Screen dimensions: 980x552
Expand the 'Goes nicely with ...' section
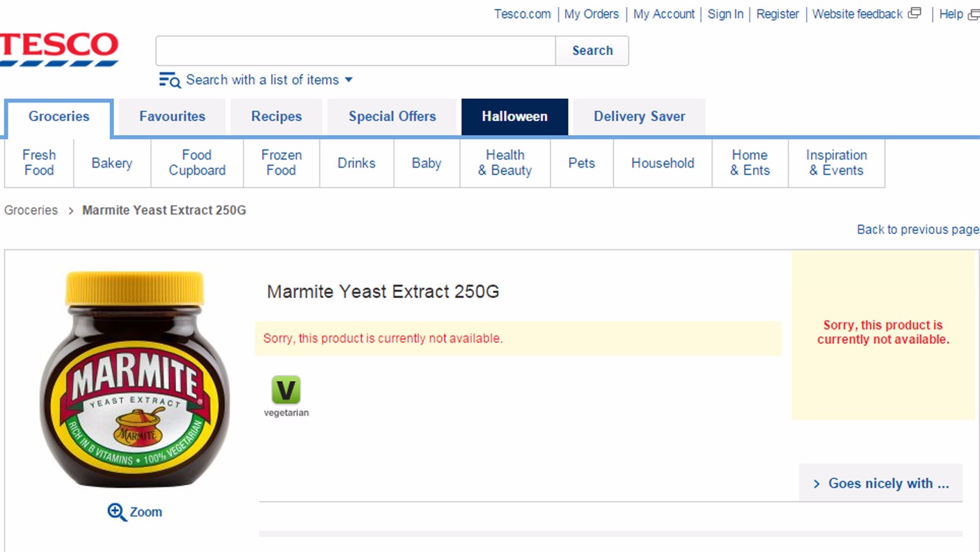tap(880, 483)
